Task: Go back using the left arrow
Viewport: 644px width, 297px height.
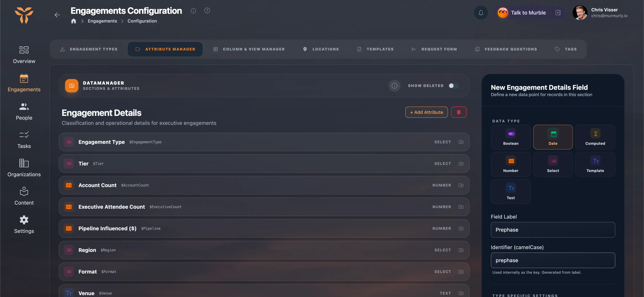Action: pyautogui.click(x=57, y=15)
